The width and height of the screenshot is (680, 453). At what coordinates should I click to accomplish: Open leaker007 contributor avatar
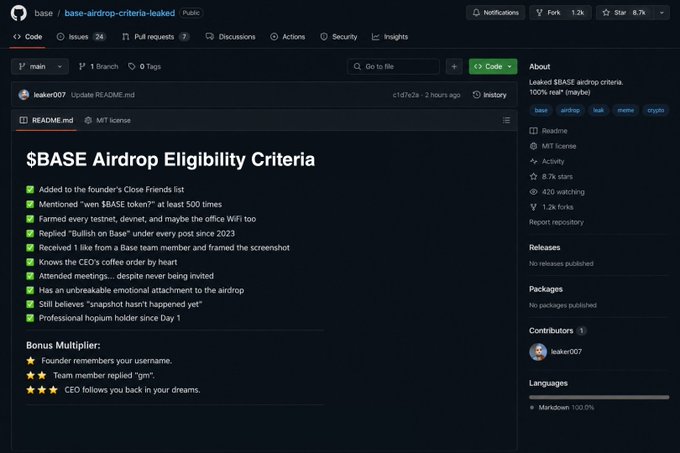click(x=538, y=352)
